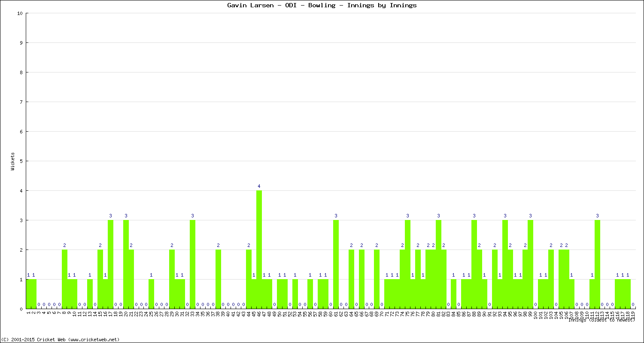The height and width of the screenshot is (343, 644).
Task: Click the "1" value label above innings 25
Action: (151, 275)
